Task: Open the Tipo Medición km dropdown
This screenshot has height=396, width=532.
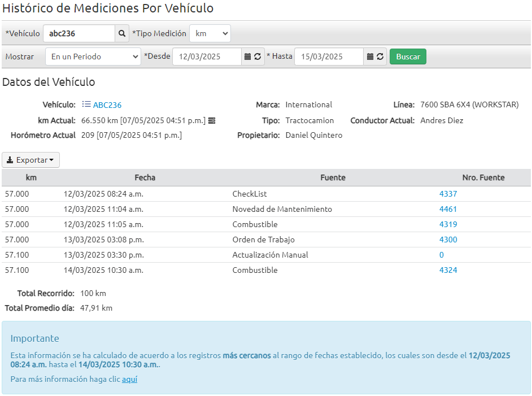Action: point(210,33)
